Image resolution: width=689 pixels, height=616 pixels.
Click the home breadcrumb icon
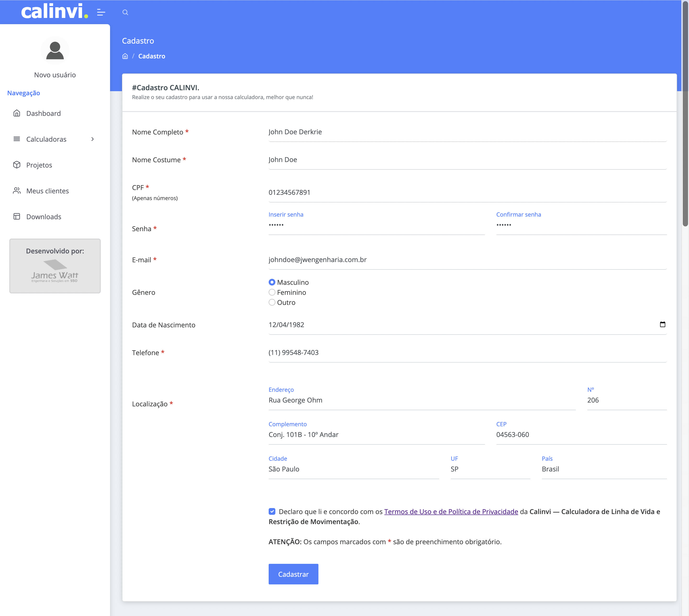125,56
